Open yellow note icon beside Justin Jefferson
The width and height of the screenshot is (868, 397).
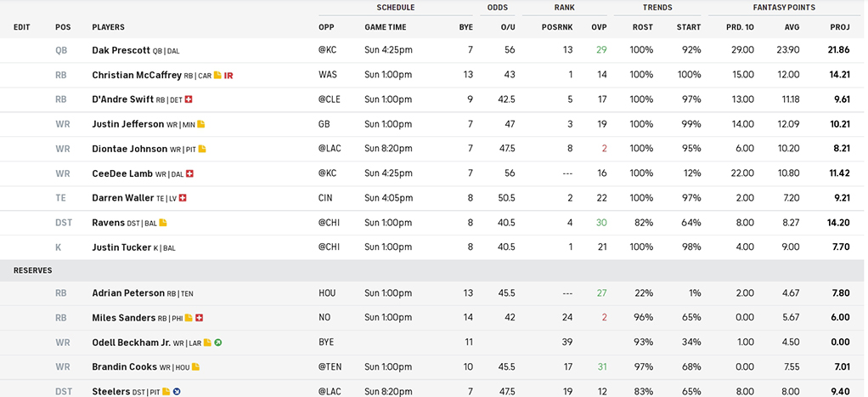click(x=201, y=124)
